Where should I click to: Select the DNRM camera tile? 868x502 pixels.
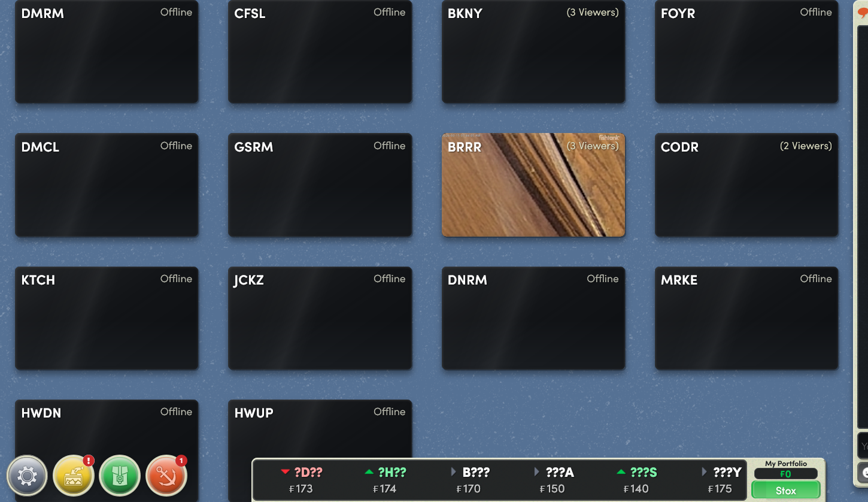pyautogui.click(x=533, y=318)
